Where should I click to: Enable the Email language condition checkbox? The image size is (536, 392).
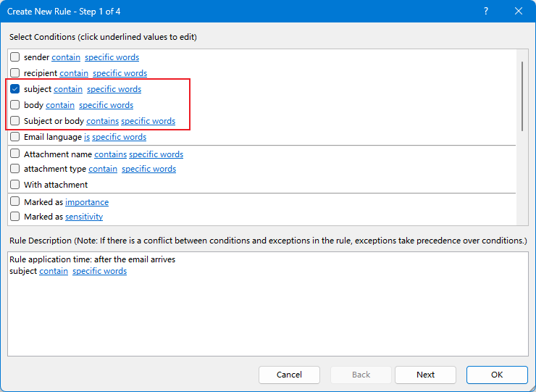(14, 137)
